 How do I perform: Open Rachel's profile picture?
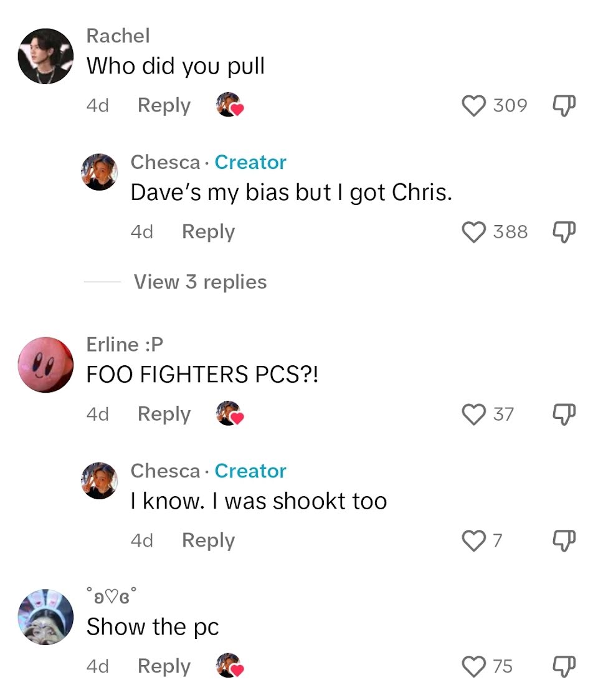coord(45,56)
